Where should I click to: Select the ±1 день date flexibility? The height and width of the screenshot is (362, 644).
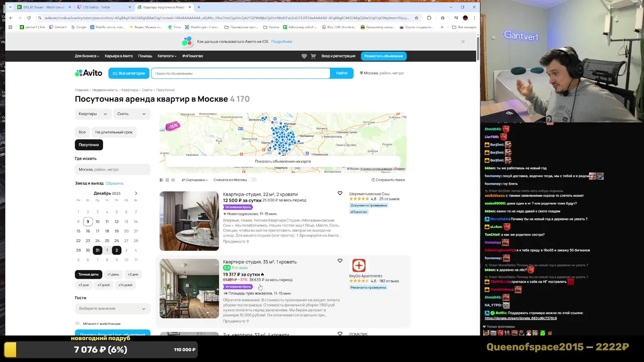(x=113, y=274)
